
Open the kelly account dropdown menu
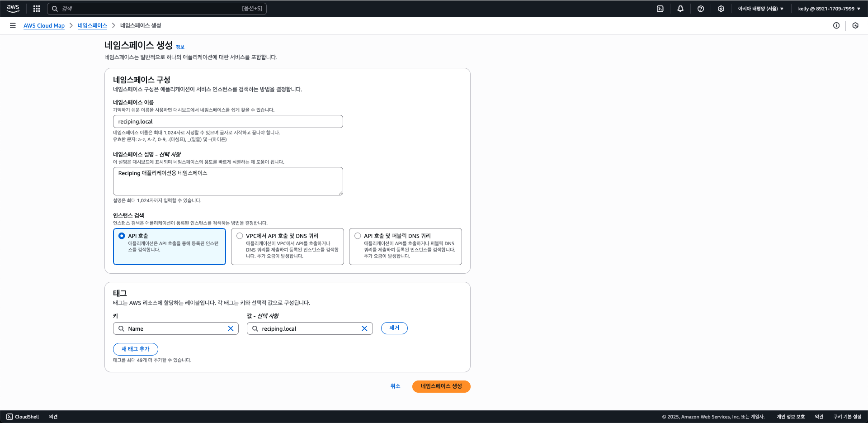[x=829, y=9]
